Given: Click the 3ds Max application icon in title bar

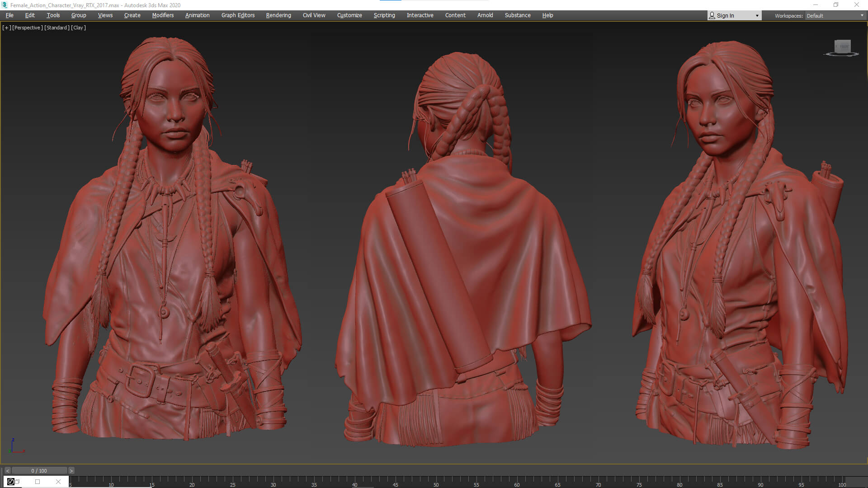Looking at the screenshot, I should pos(5,5).
